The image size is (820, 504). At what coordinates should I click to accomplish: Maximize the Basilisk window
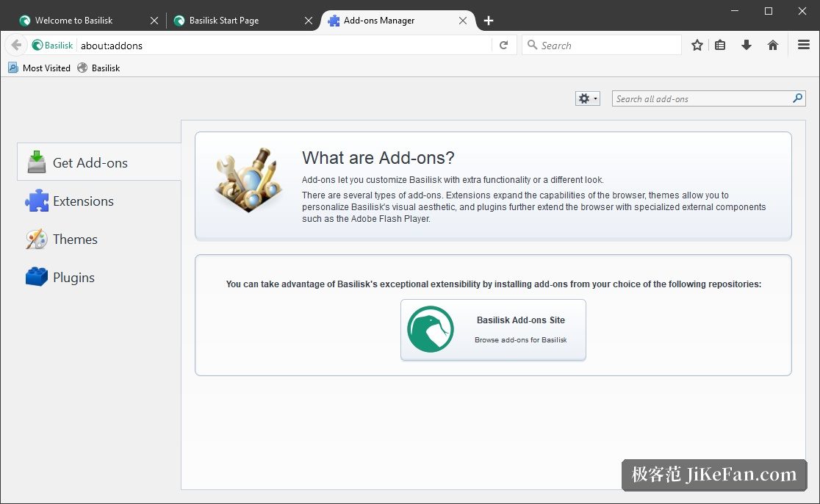point(769,11)
